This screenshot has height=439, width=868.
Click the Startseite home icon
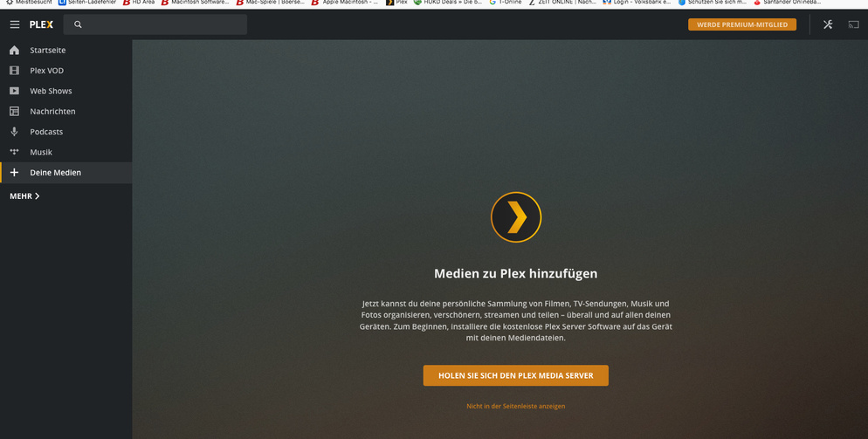[14, 51]
